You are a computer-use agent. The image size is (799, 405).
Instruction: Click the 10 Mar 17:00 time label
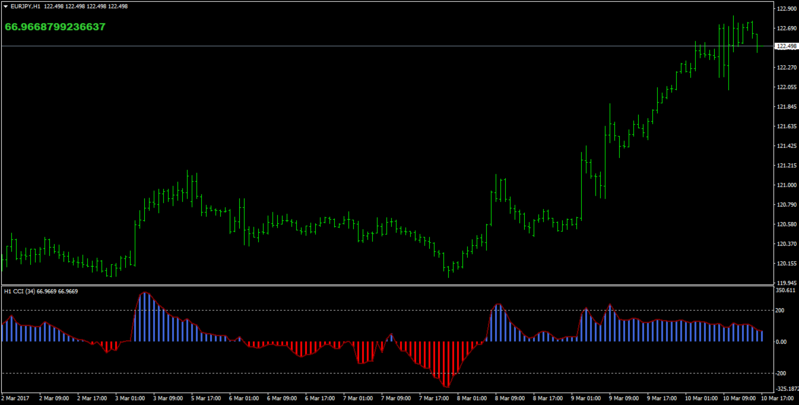click(x=778, y=398)
